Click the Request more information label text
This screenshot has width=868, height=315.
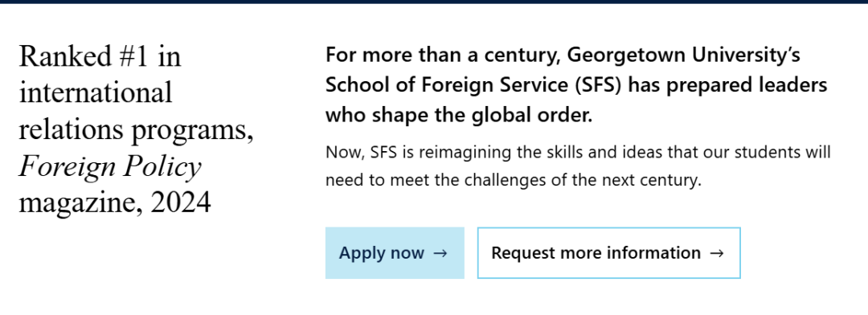pos(596,253)
